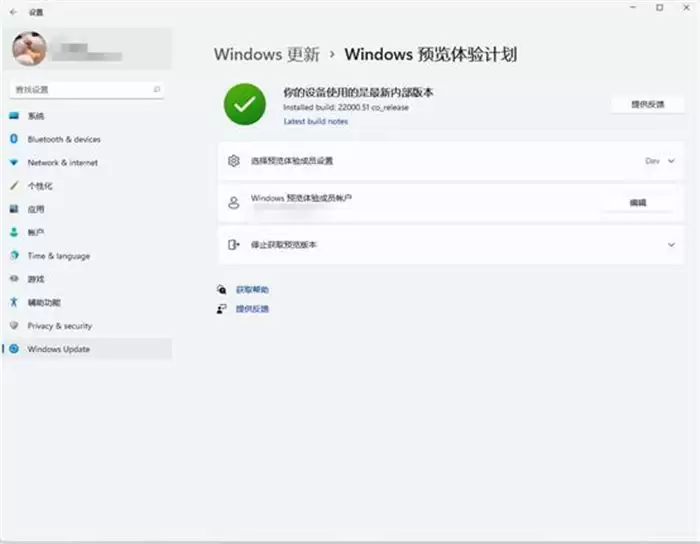
Task: Click the Windows 预览体验成员帐户 label
Action: pos(301,198)
